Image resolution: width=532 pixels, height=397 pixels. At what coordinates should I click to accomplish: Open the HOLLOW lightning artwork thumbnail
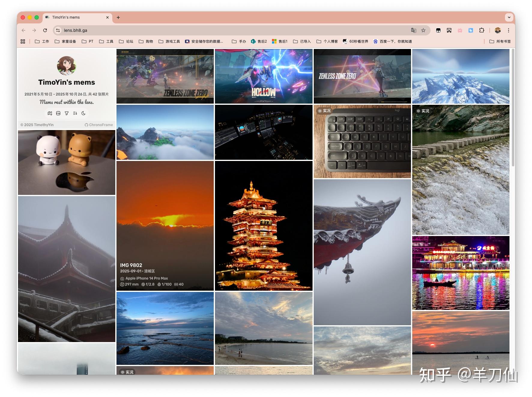pyautogui.click(x=264, y=76)
